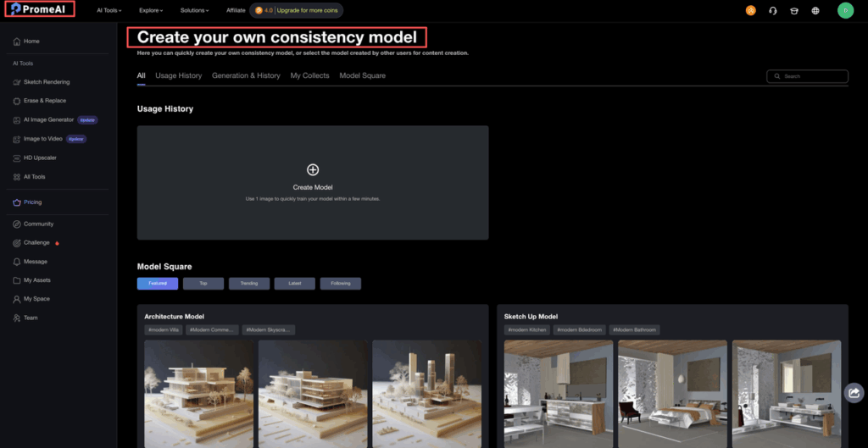This screenshot has height=448, width=868.
Task: Open the bedroom render thumbnail
Action: (672, 394)
